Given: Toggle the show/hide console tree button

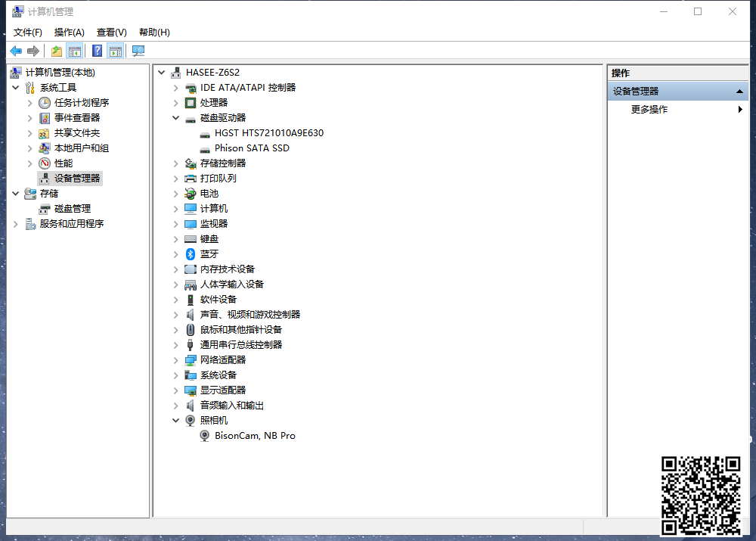Looking at the screenshot, I should 74,51.
